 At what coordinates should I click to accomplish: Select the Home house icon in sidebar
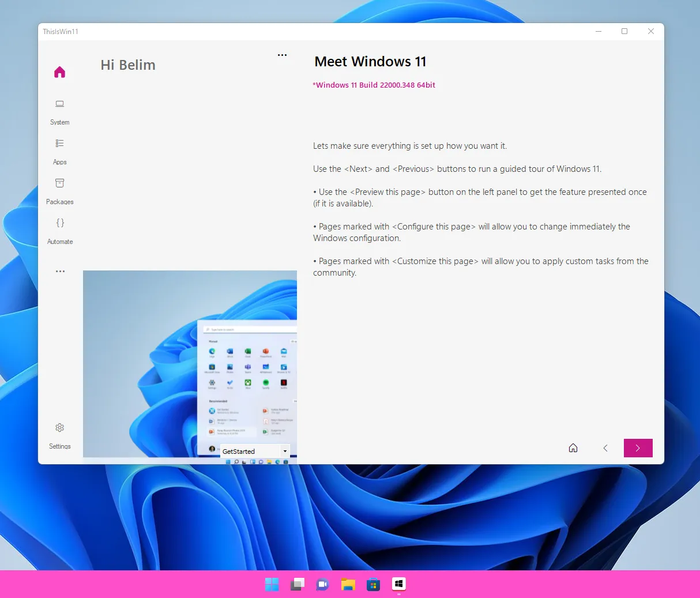click(x=59, y=72)
